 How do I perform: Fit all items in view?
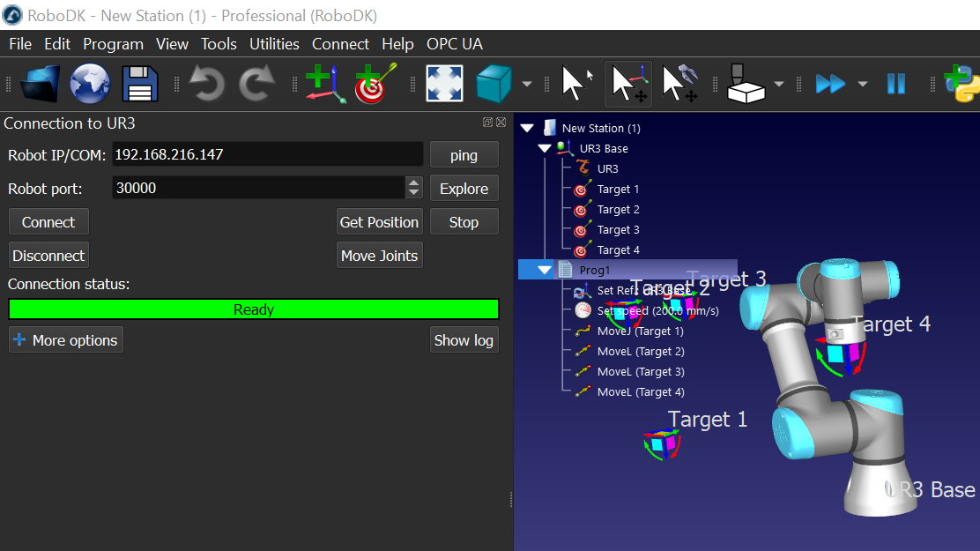[x=444, y=84]
